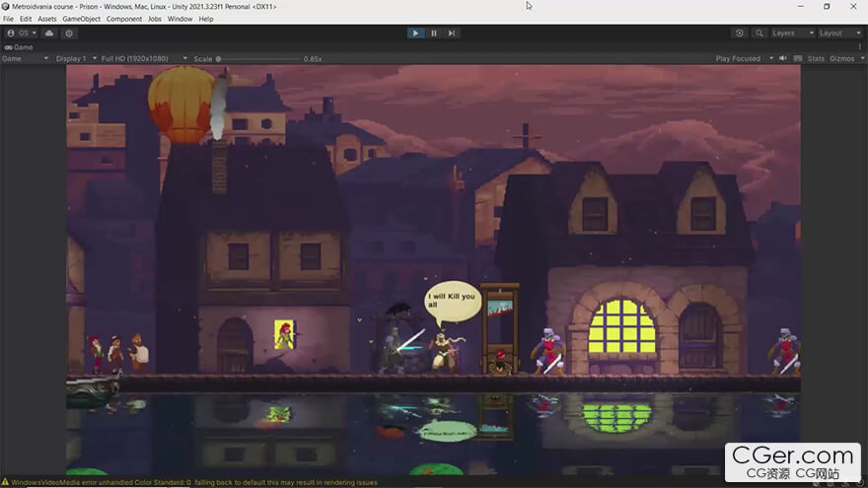Click the warning message in status bar
The width and height of the screenshot is (868, 488).
tap(194, 482)
